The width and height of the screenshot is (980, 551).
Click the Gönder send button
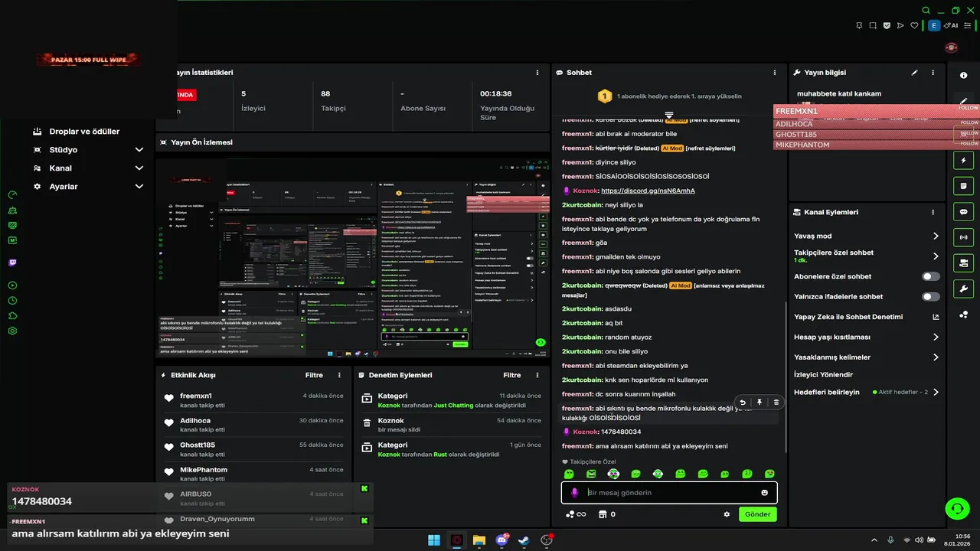point(758,514)
